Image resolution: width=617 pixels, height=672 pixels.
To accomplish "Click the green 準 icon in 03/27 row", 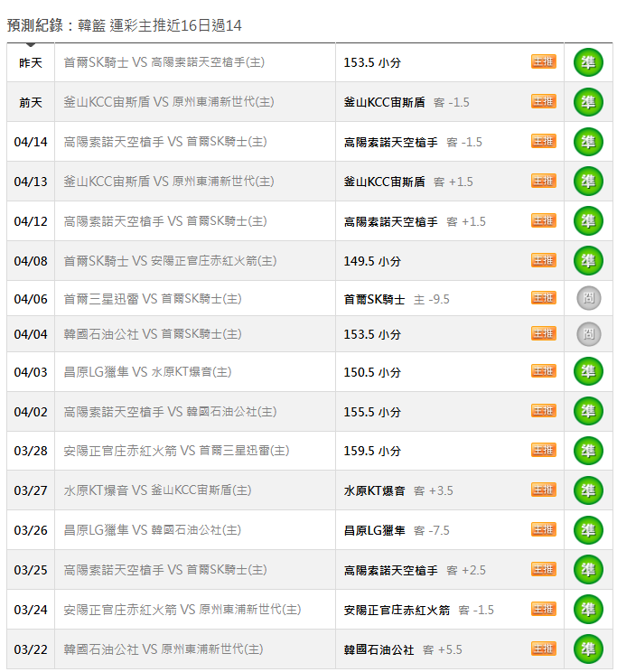I will pos(588,490).
